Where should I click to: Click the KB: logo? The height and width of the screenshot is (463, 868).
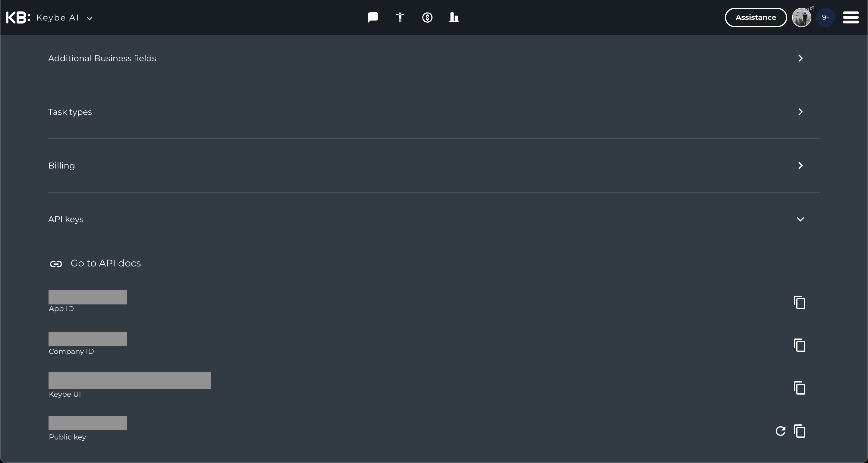(18, 17)
